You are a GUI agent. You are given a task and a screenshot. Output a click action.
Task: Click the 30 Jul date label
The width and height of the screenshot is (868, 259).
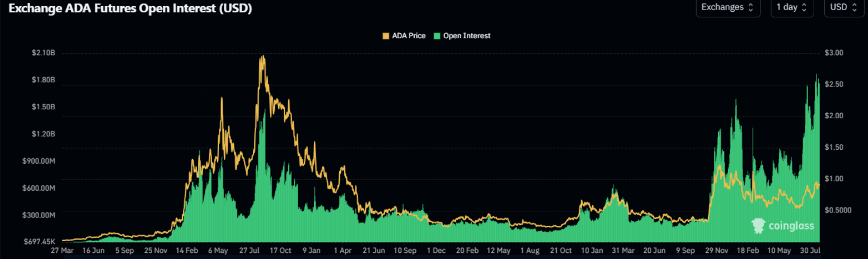(x=810, y=251)
